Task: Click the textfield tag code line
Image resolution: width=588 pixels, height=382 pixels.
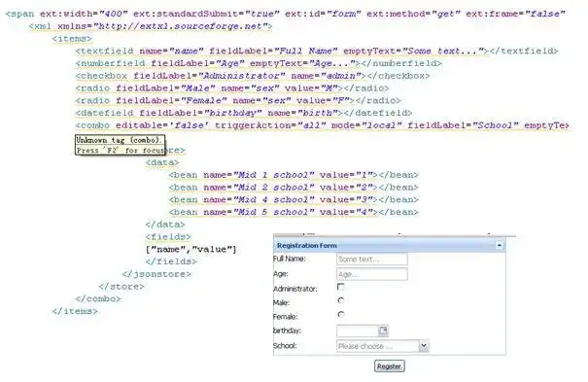Action: click(317, 51)
